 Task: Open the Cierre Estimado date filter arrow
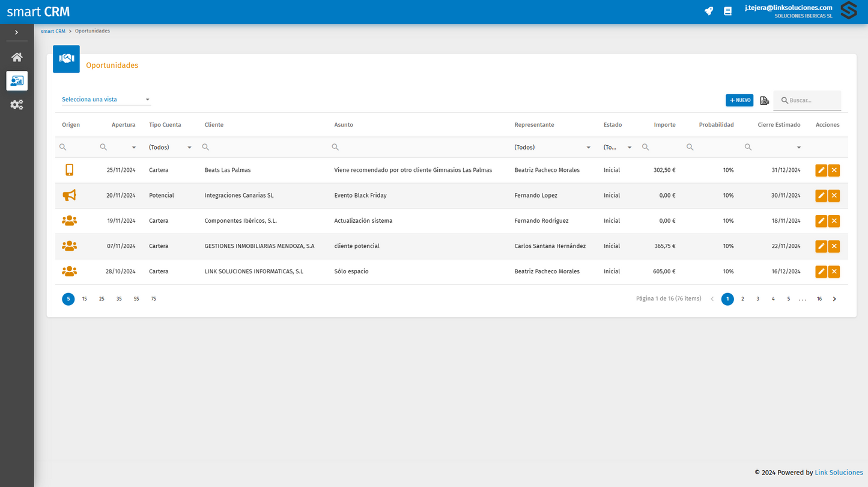(x=799, y=147)
